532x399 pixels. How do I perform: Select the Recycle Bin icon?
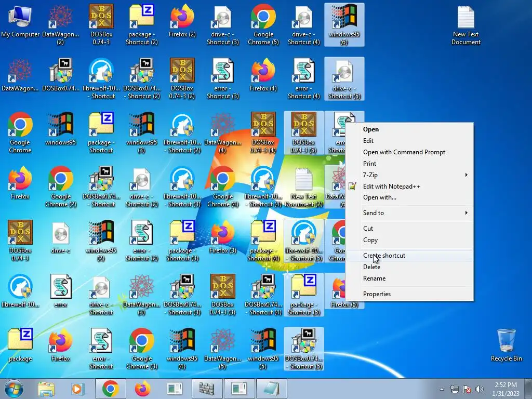tap(506, 345)
